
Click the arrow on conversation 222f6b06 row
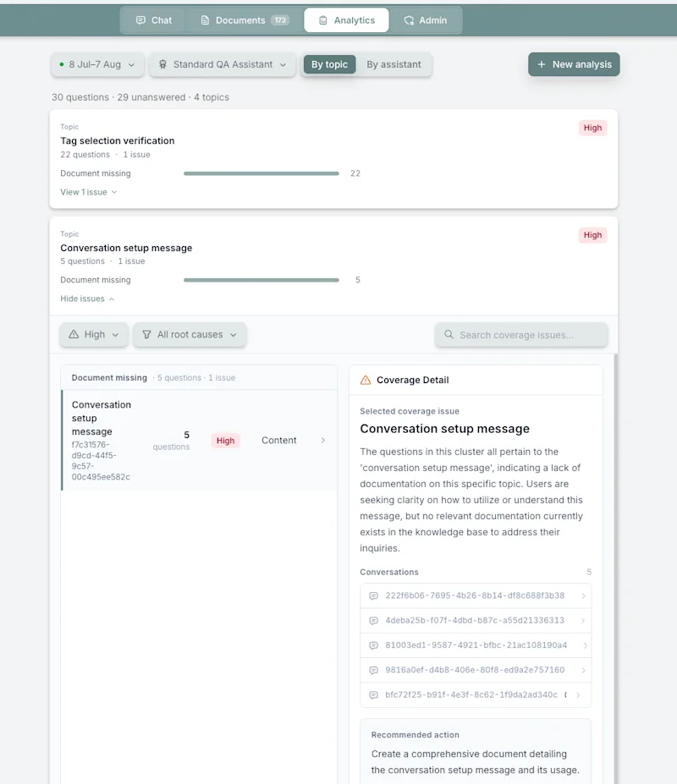pos(583,596)
